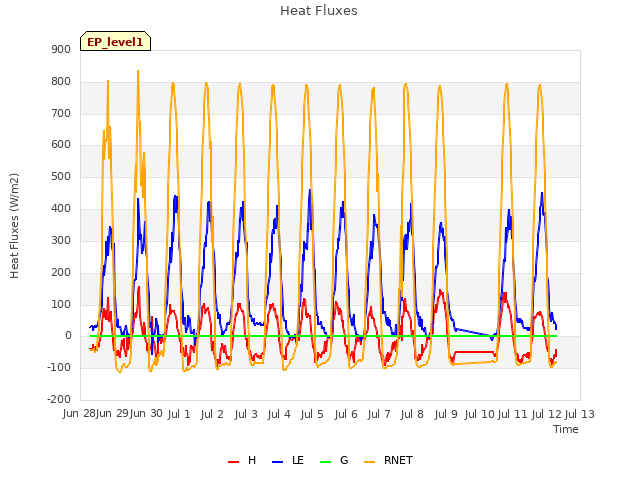This screenshot has width=640, height=480.
Task: Click the red H peak above Jul 9
Action: click(x=440, y=291)
